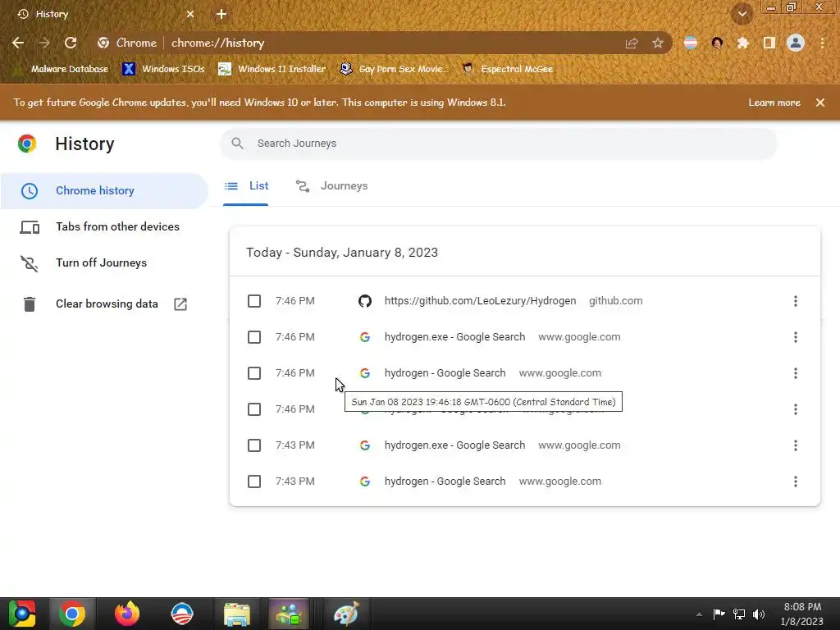The width and height of the screenshot is (840, 630).
Task: Open the 7:46 PM hydrogen Google Search link
Action: 445,373
